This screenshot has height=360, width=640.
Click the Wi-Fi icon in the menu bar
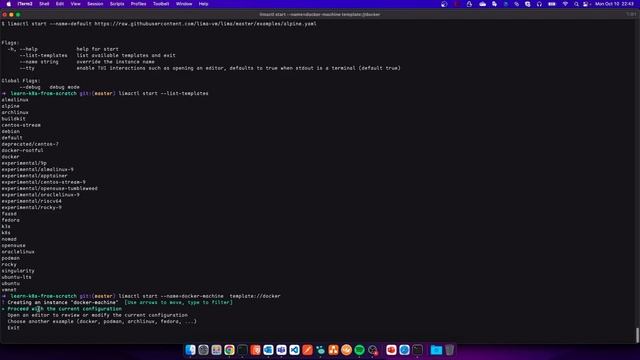(x=565, y=4)
